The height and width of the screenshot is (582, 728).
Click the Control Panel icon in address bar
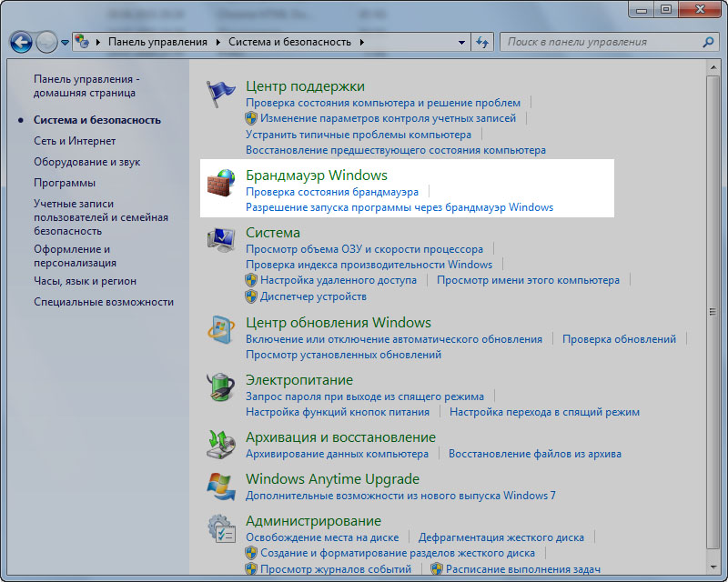82,42
